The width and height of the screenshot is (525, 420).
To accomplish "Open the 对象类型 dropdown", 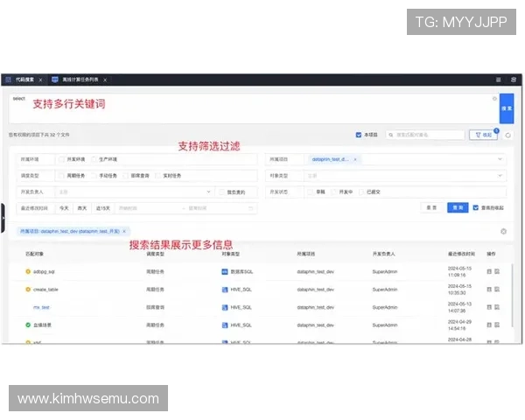I will 405,176.
